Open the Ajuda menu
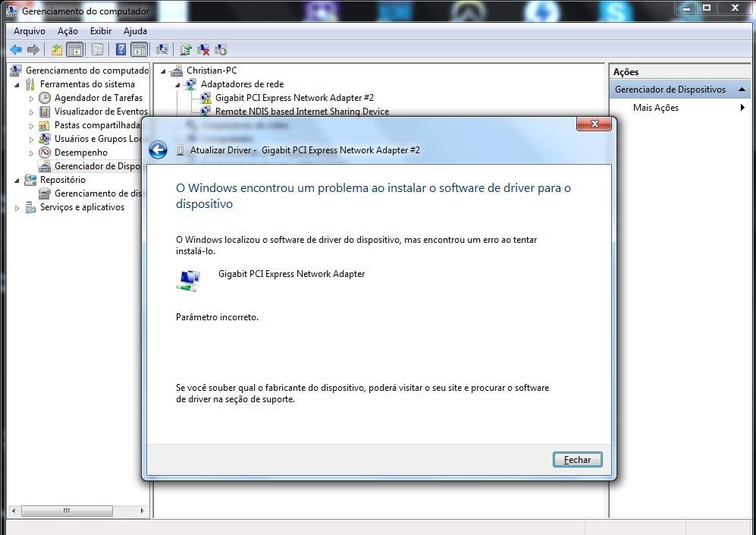 click(x=135, y=31)
